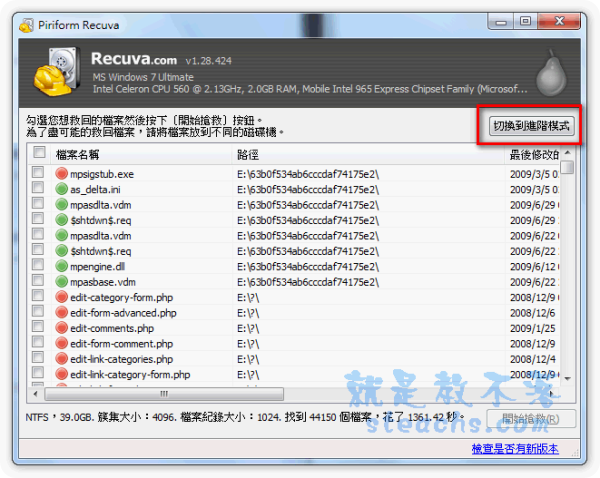Click horizontal scrollbar left arrow
This screenshot has height=478, width=600.
(36, 394)
